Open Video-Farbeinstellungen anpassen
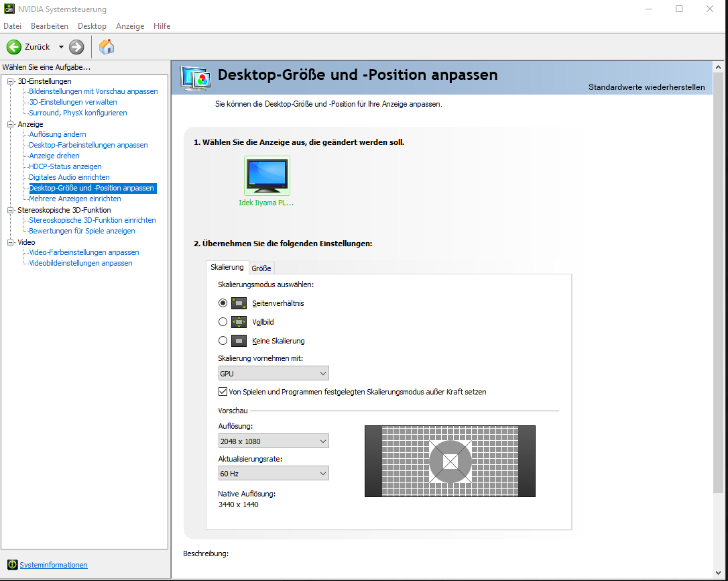 click(84, 252)
